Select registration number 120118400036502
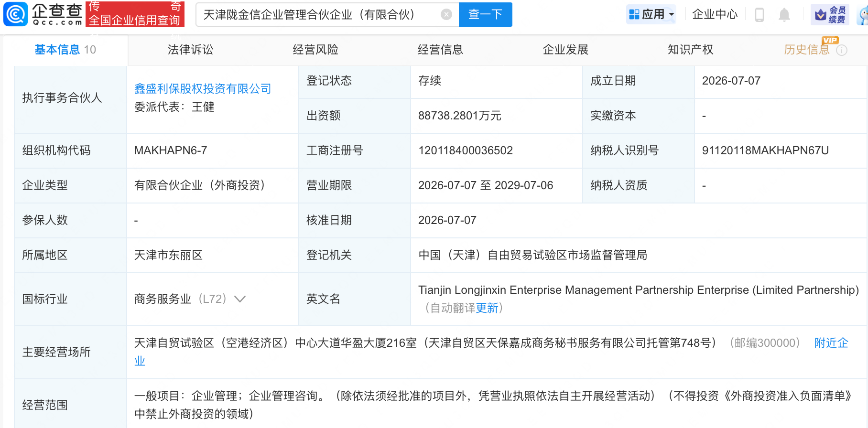The height and width of the screenshot is (428, 868). [465, 150]
